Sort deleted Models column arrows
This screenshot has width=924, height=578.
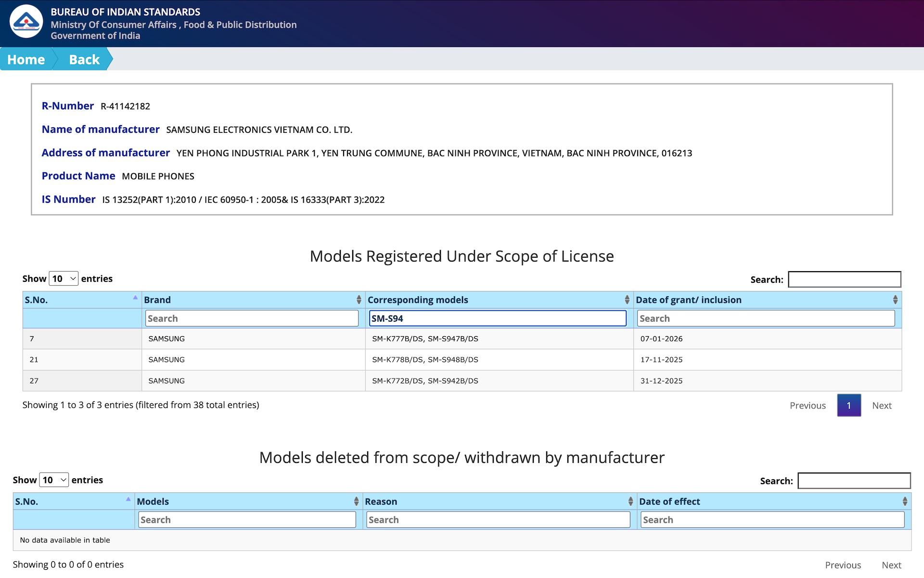[356, 501]
